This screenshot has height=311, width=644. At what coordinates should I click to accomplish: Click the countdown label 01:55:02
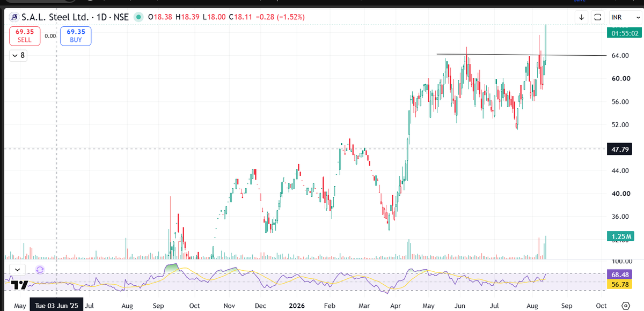[623, 33]
